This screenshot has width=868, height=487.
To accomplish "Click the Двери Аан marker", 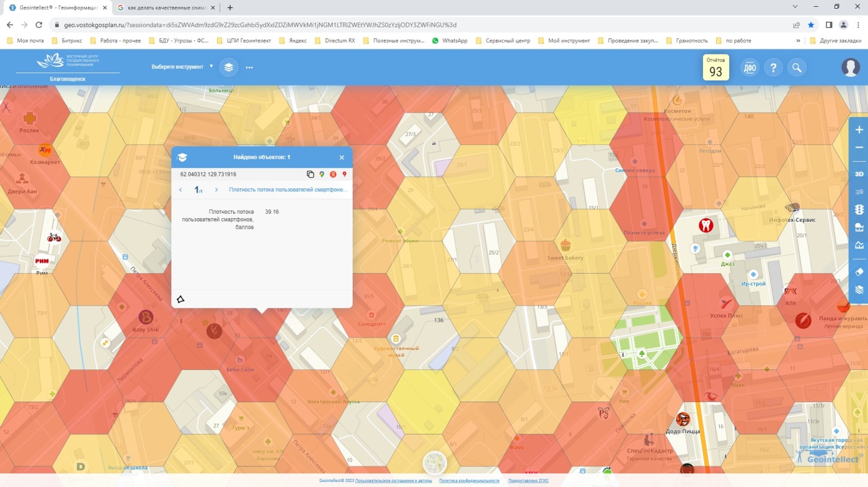I will [x=23, y=179].
